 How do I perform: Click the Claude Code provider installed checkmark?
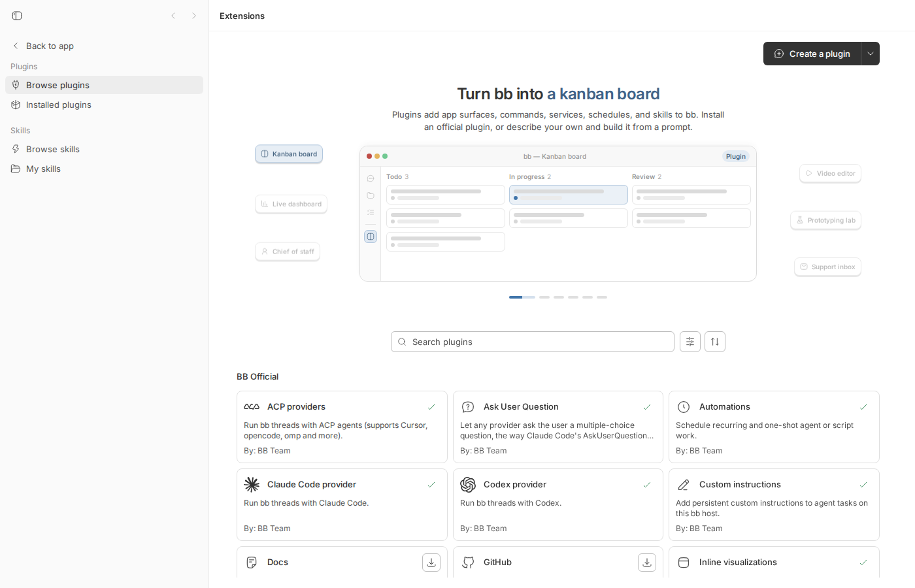click(431, 485)
